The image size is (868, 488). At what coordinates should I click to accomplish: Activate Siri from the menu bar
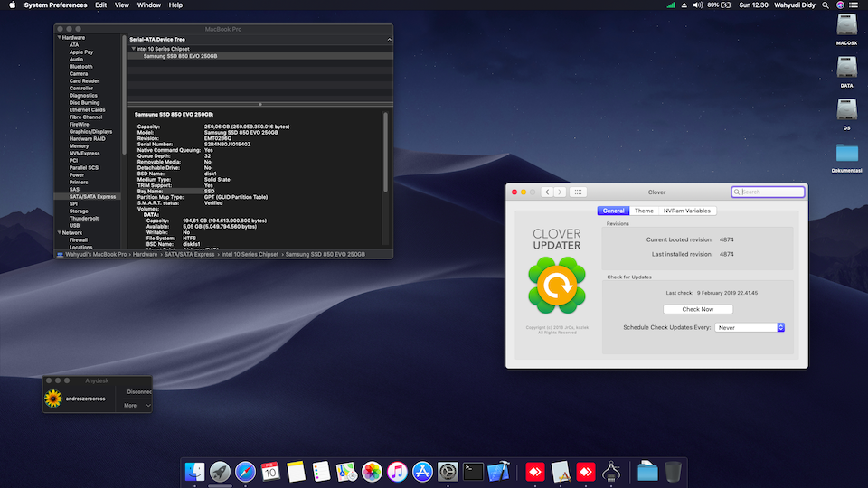tap(840, 5)
